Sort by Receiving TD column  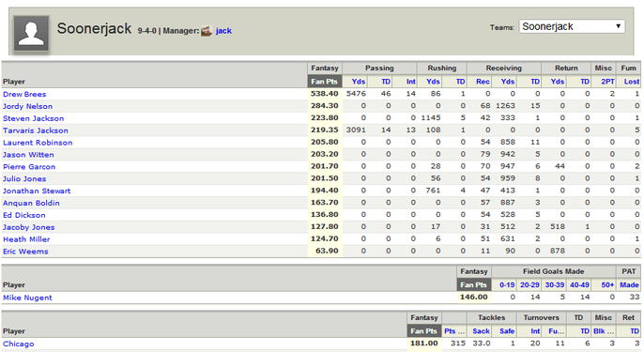535,82
